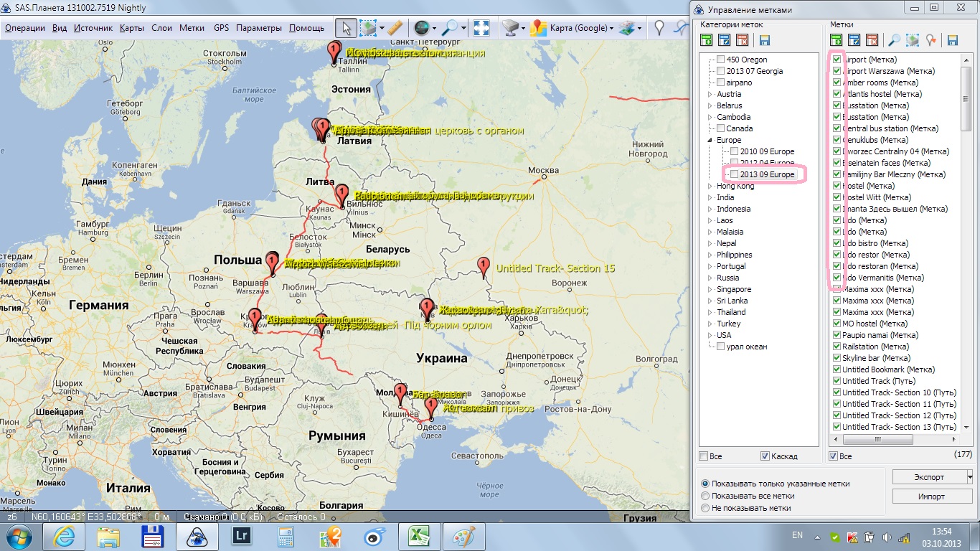Image resolution: width=980 pixels, height=551 pixels.
Task: Click the add category icon
Action: coord(707,40)
